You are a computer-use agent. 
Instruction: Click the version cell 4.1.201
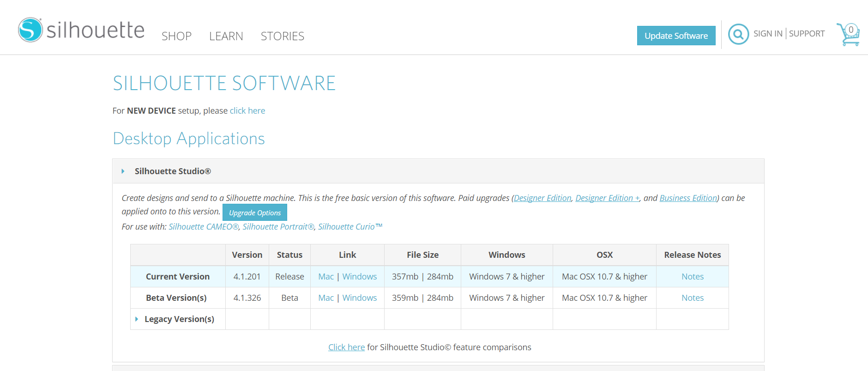point(247,277)
